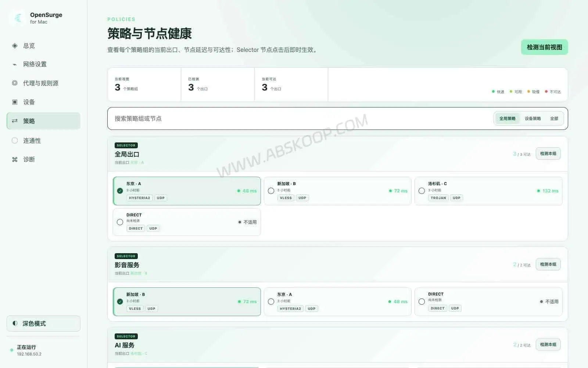Go to 代理与规则源

tap(43, 83)
